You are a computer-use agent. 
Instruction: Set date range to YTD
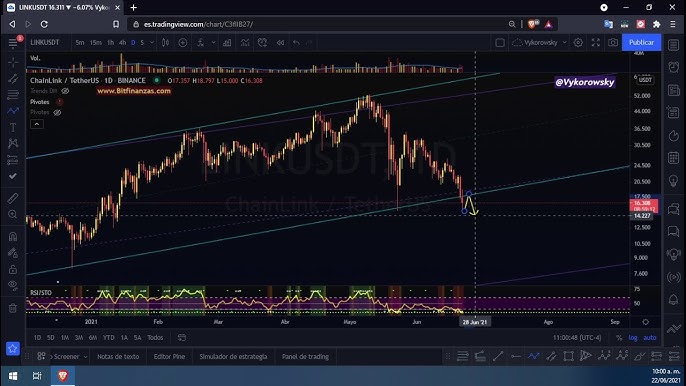point(108,337)
